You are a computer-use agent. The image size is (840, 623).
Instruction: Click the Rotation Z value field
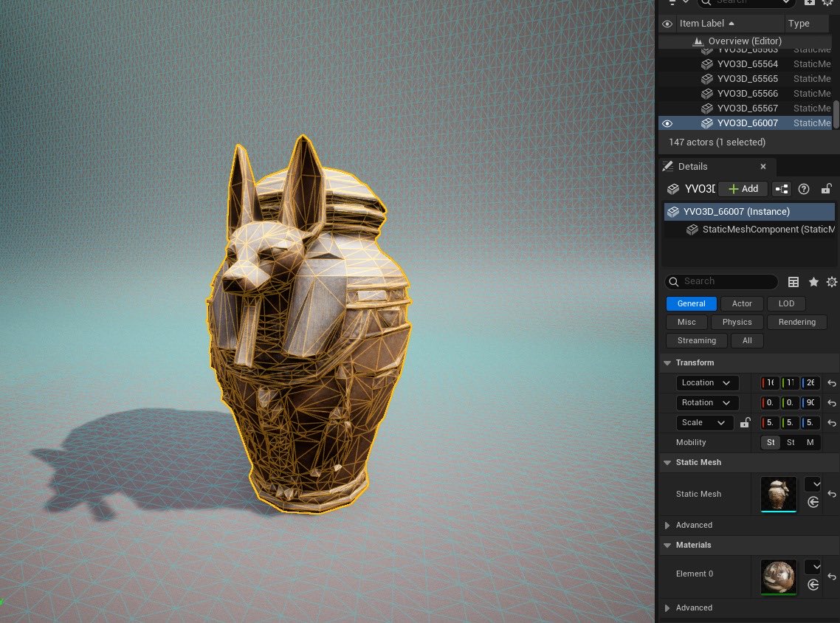point(810,403)
